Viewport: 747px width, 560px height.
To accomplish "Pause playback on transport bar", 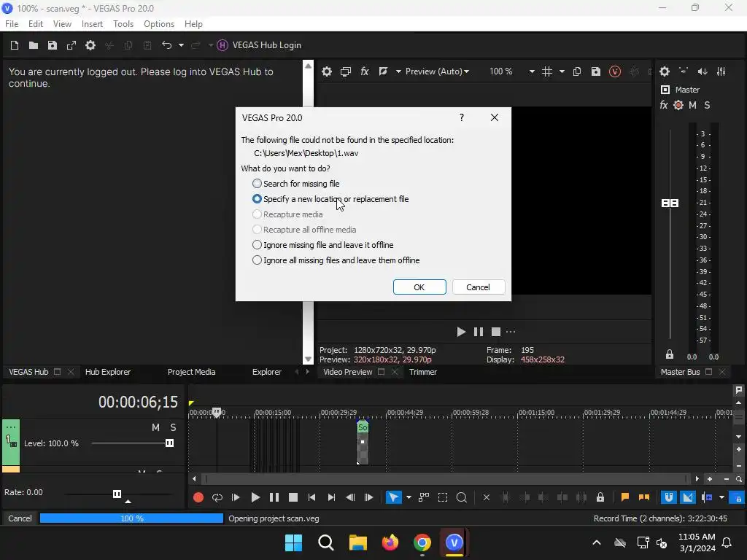I will tap(274, 497).
